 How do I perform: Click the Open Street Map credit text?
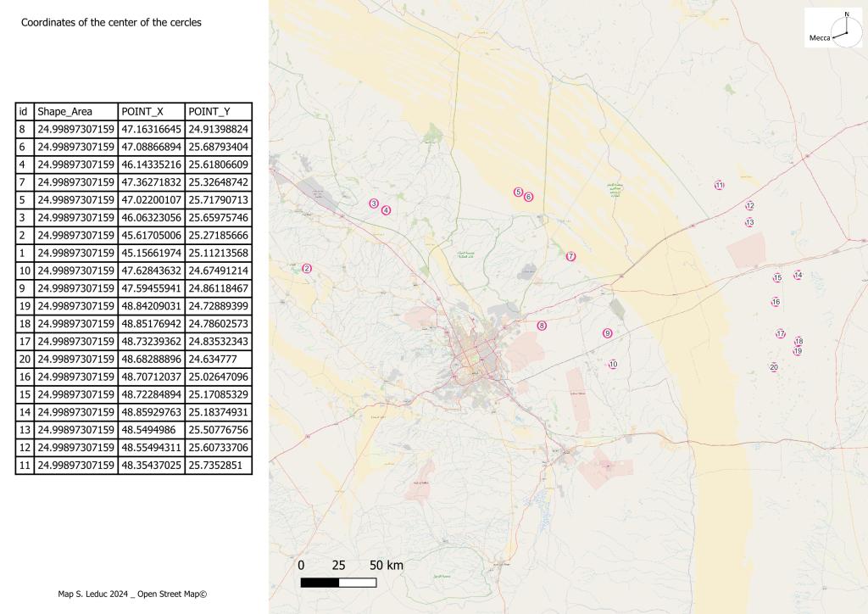(169, 594)
